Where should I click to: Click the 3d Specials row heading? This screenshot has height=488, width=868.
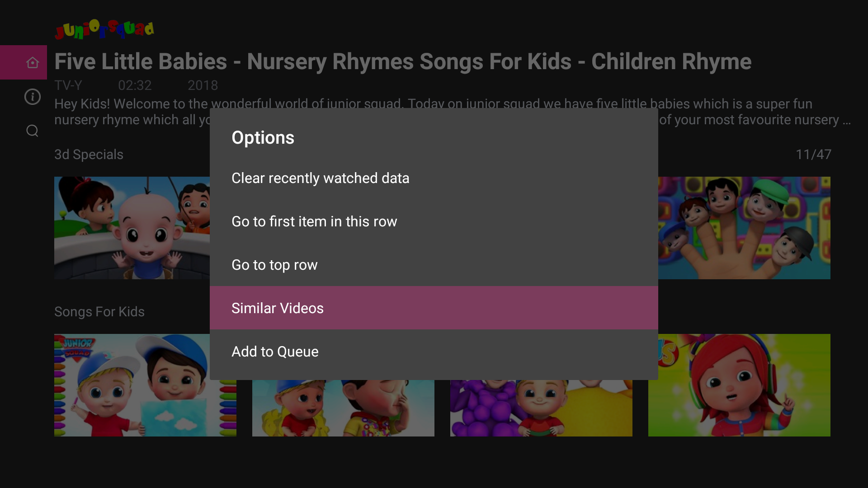pyautogui.click(x=89, y=155)
